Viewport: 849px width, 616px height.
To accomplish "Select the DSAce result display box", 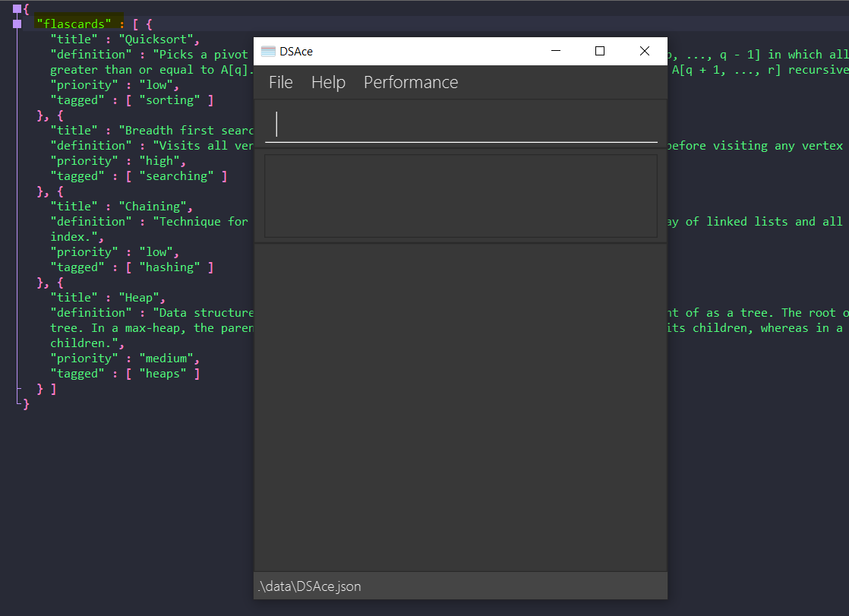I will pos(461,196).
